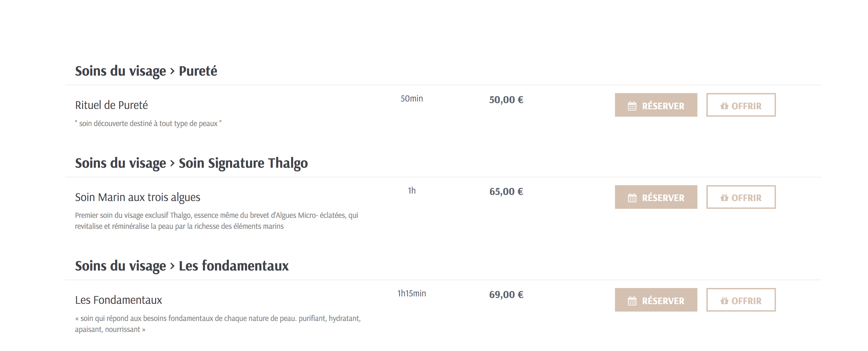The height and width of the screenshot is (351, 868).
Task: Click the 69,00 € price
Action: point(506,295)
